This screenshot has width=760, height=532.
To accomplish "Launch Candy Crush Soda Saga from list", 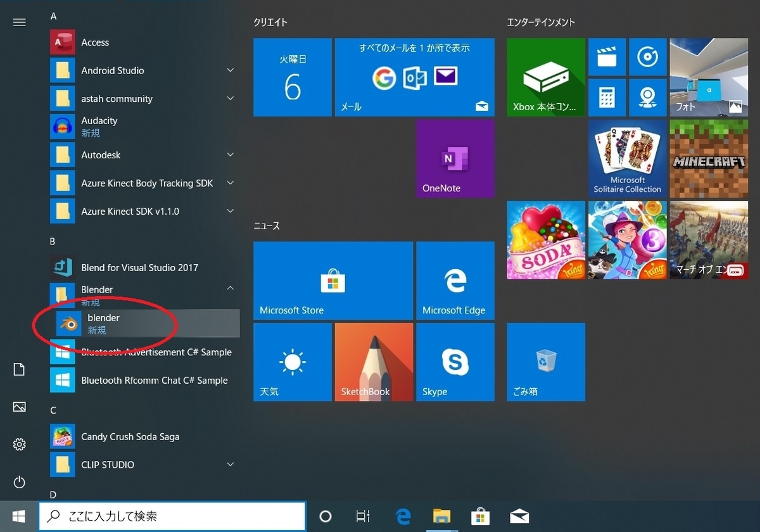I will [x=144, y=436].
